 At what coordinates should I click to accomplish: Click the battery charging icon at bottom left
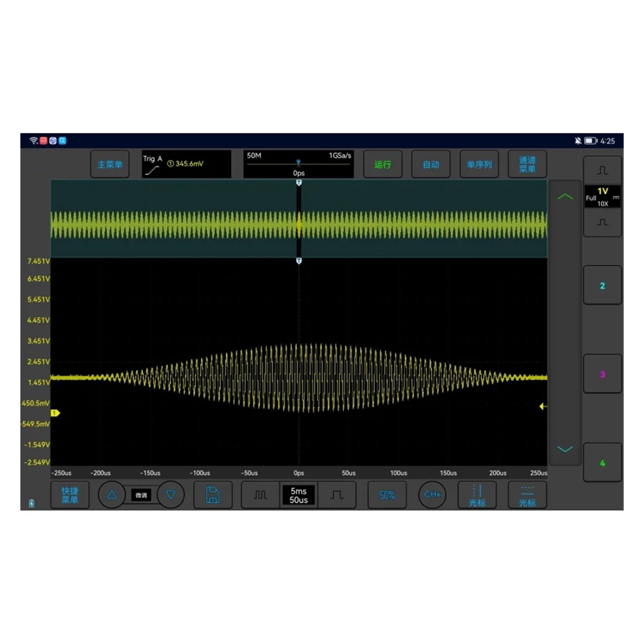click(32, 503)
